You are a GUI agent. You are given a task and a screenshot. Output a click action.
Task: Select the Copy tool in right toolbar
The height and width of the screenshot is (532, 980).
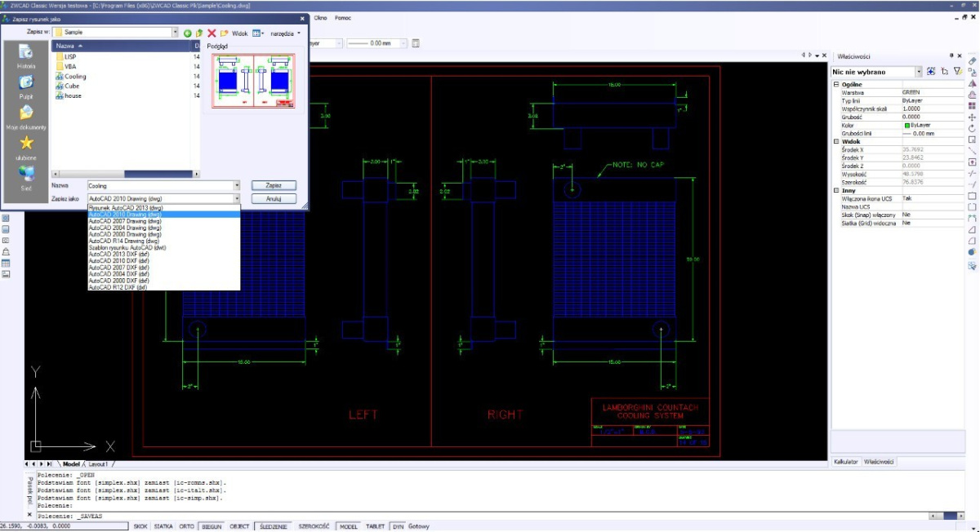pyautogui.click(x=972, y=72)
